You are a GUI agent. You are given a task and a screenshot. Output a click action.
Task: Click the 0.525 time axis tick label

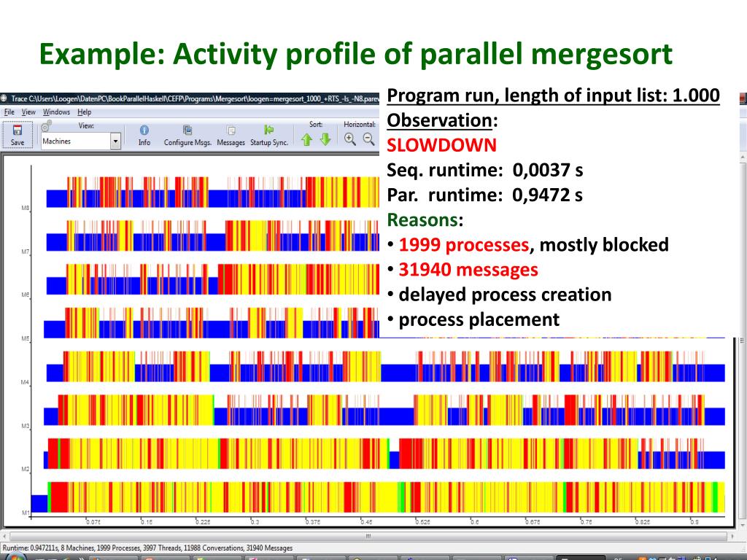click(422, 522)
